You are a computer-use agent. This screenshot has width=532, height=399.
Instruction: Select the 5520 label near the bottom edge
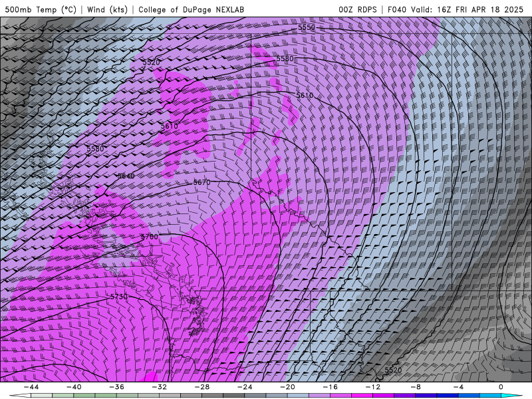394,370
